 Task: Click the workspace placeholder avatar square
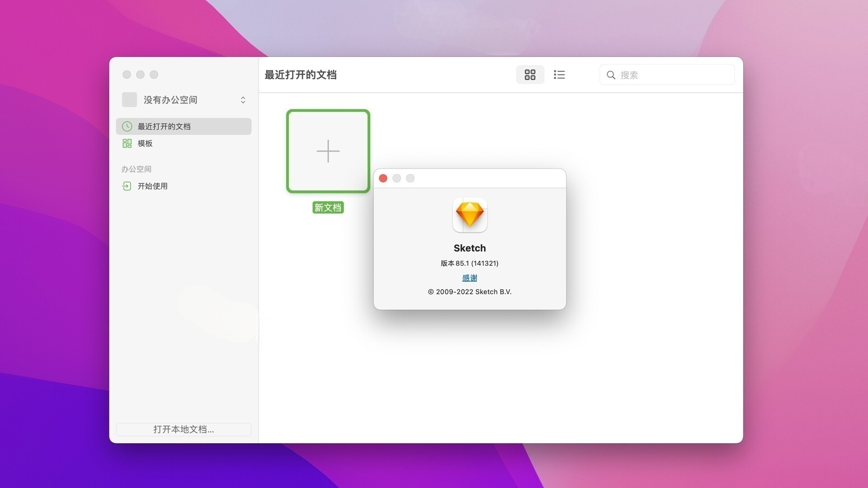point(129,99)
